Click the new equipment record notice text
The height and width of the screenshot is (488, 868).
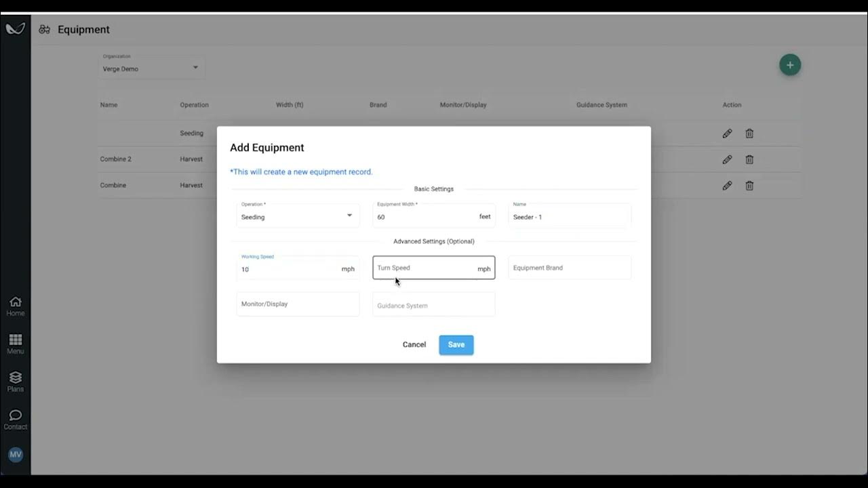point(301,171)
